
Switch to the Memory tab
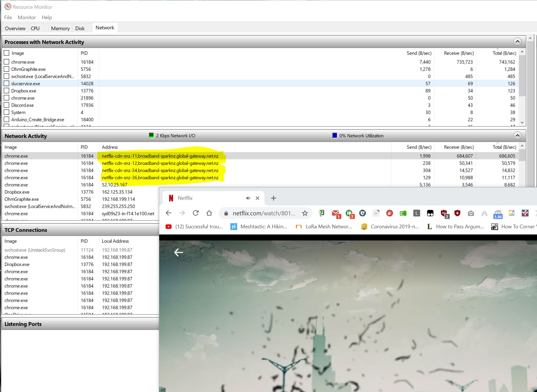point(60,28)
